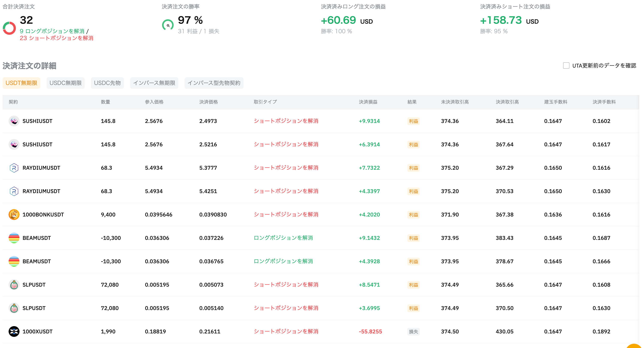Click the 損失 result badge on the 1000XUSDT row
The image size is (644, 348).
tap(413, 331)
